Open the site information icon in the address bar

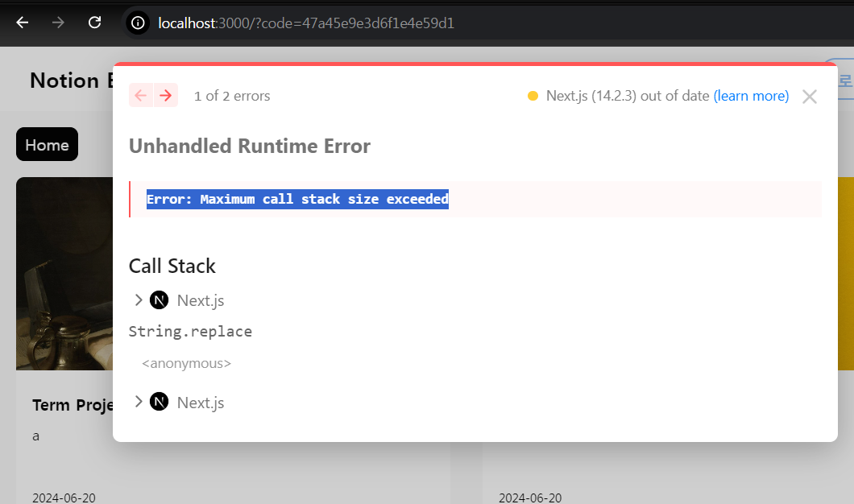pos(138,23)
